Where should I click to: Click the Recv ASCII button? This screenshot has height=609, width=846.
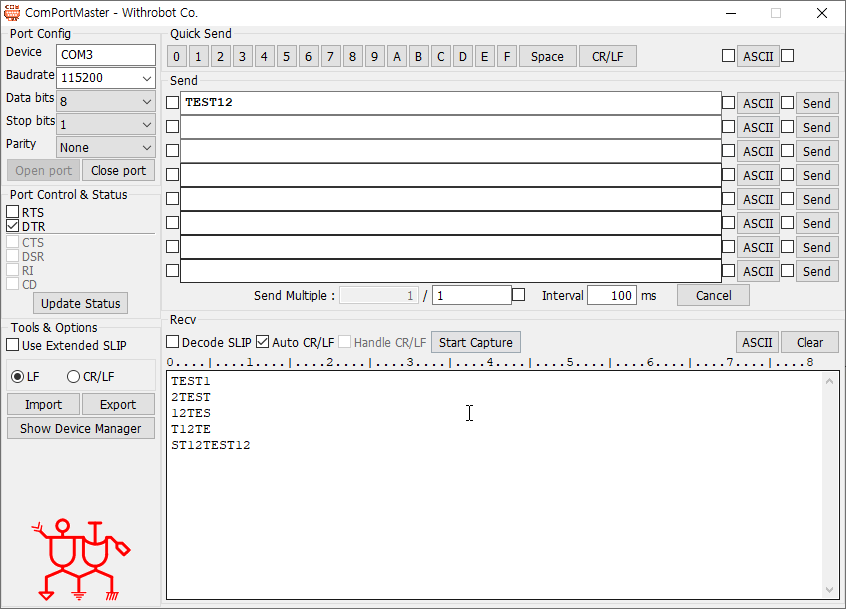pyautogui.click(x=758, y=343)
